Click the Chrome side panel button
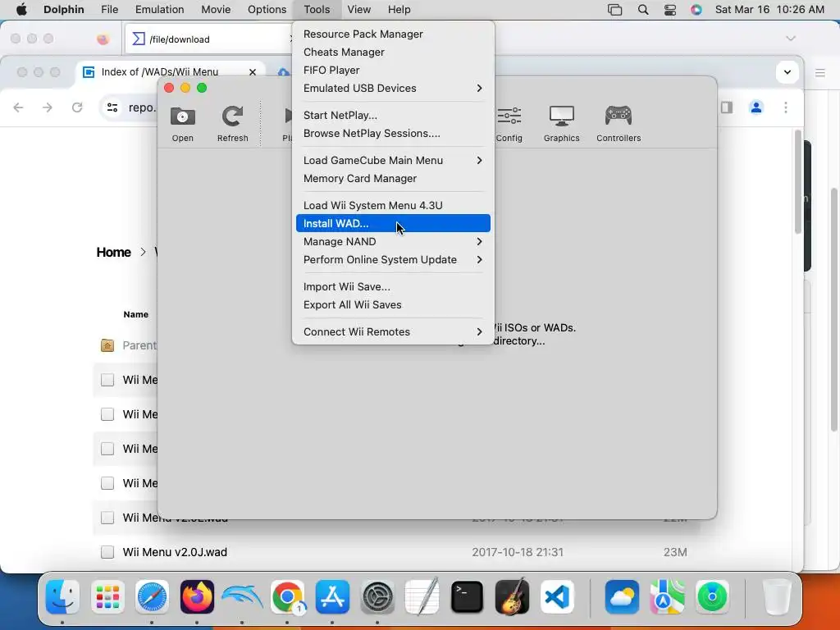 (x=727, y=107)
